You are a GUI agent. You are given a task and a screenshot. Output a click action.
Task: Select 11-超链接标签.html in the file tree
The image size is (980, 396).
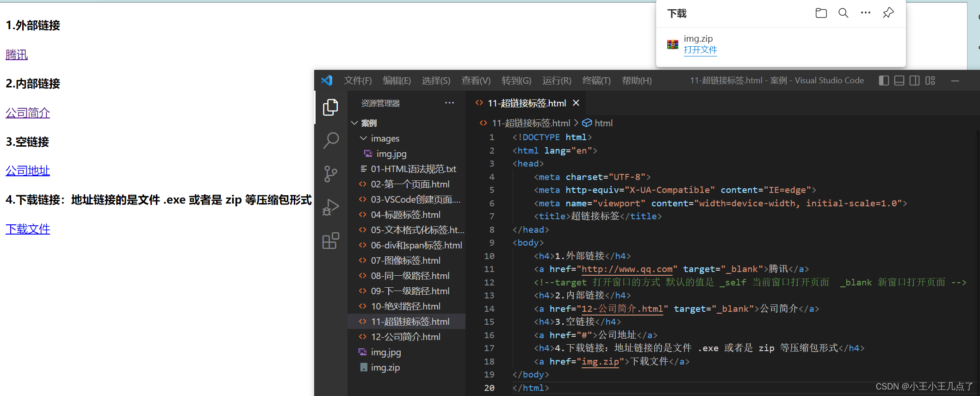(406, 322)
